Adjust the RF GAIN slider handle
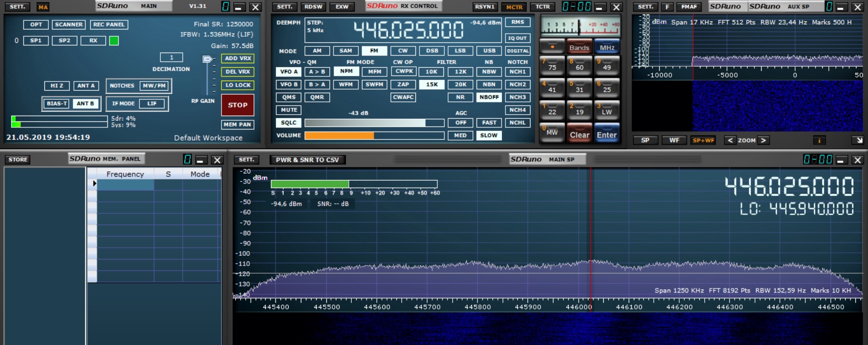The width and height of the screenshot is (868, 345). [x=207, y=60]
